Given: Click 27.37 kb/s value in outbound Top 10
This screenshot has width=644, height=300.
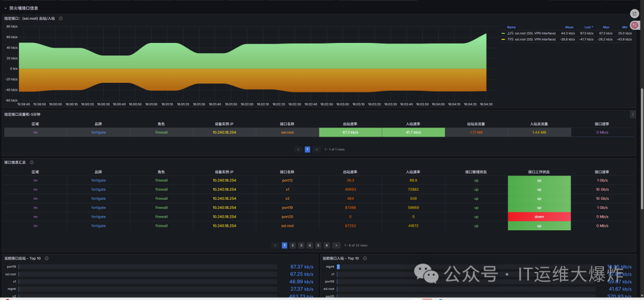Looking at the screenshot, I should [302, 289].
